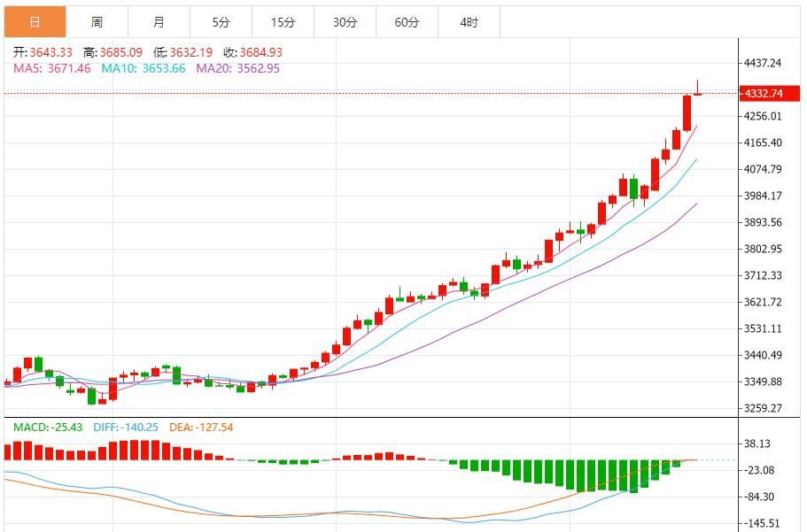807x532 pixels.
Task: Click the 3259.27 price axis label
Action: [763, 408]
